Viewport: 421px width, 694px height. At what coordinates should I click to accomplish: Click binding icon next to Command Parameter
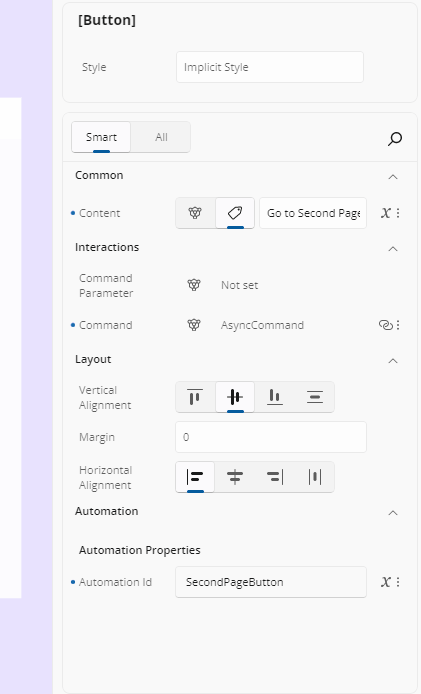tap(194, 285)
